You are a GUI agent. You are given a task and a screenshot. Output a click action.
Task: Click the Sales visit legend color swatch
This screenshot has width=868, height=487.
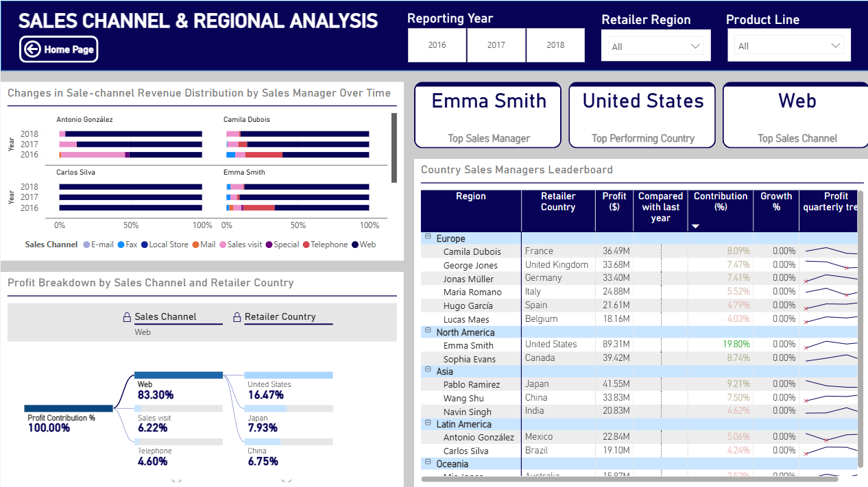223,245
